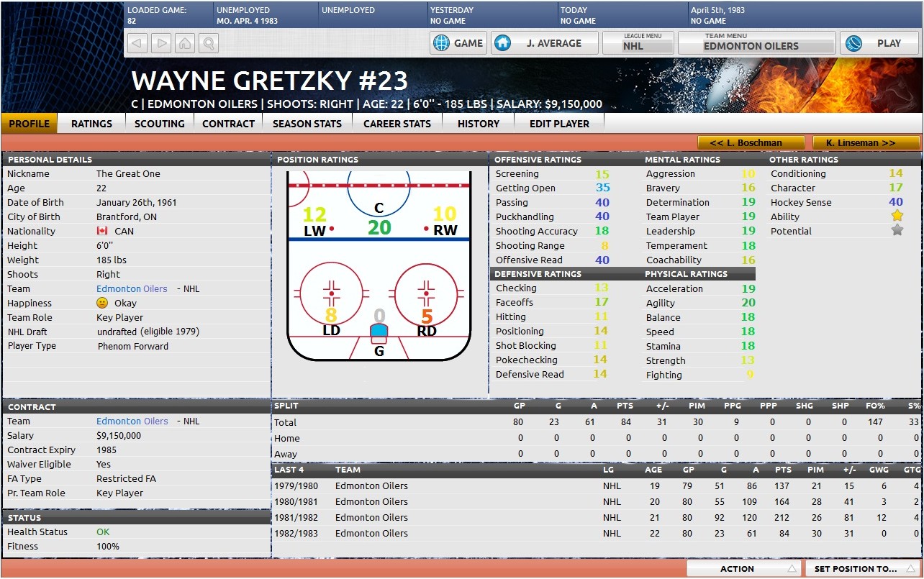The width and height of the screenshot is (924, 579).
Task: Click the Agility rating 20
Action: 748,303
